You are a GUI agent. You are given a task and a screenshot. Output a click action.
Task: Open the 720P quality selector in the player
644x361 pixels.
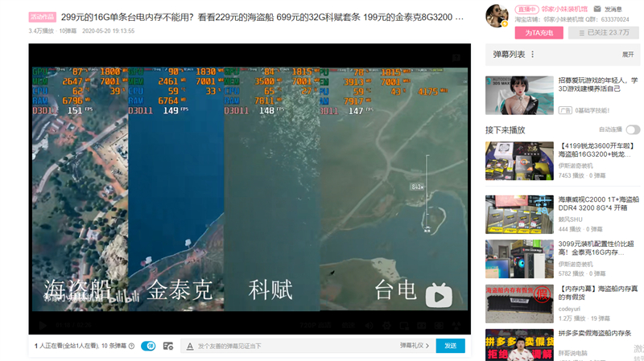pyautogui.click(x=316, y=326)
